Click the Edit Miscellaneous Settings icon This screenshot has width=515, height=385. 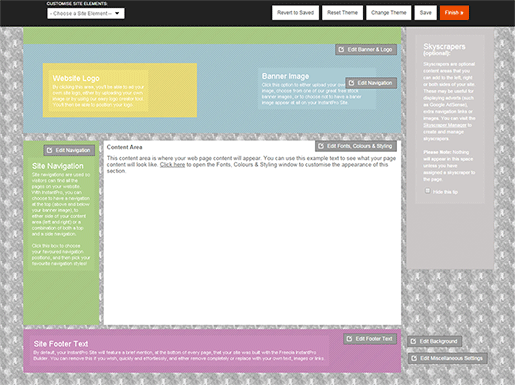pos(414,358)
